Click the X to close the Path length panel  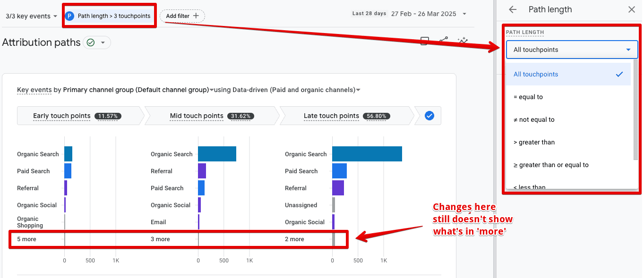(x=632, y=9)
